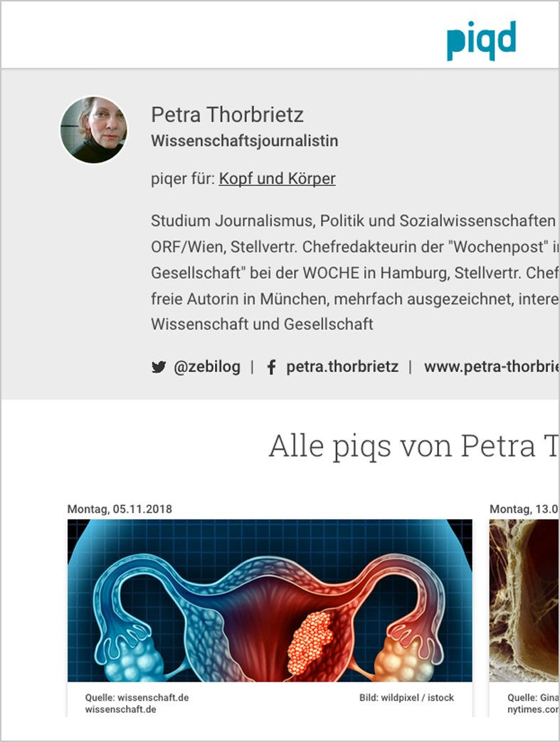
Task: Open the uterus illustration article image
Action: [270, 600]
